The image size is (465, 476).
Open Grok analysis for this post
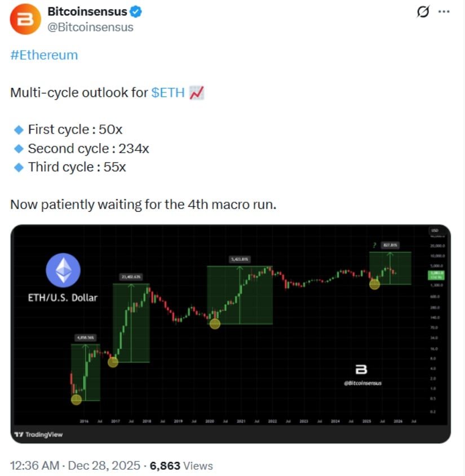pyautogui.click(x=423, y=12)
